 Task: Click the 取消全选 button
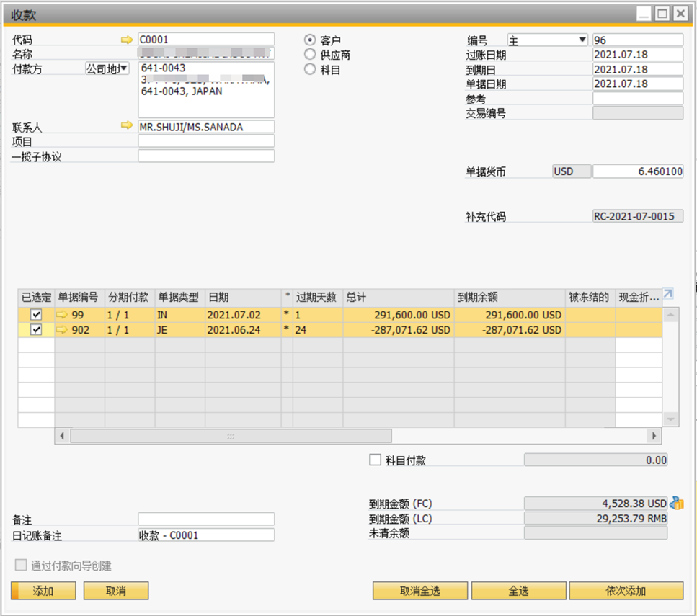point(420,591)
